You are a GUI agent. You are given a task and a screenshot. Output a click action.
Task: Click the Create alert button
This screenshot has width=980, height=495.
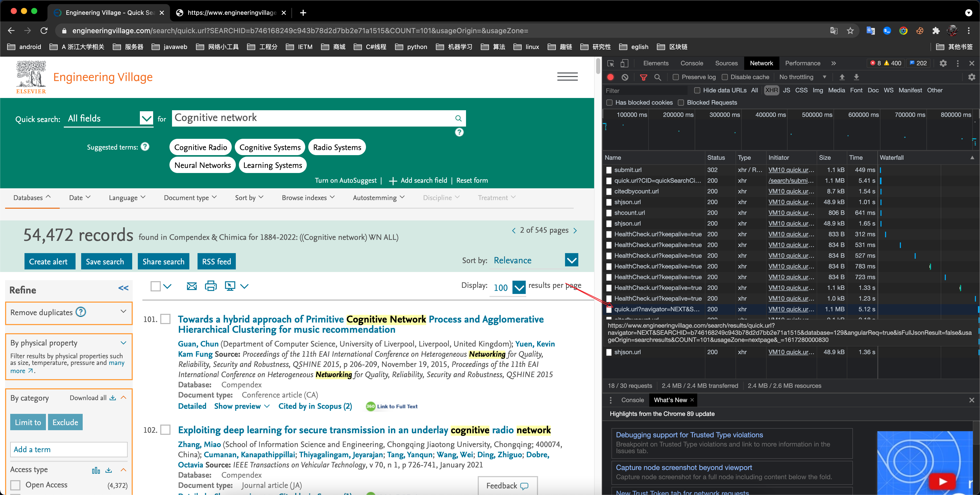pyautogui.click(x=48, y=262)
